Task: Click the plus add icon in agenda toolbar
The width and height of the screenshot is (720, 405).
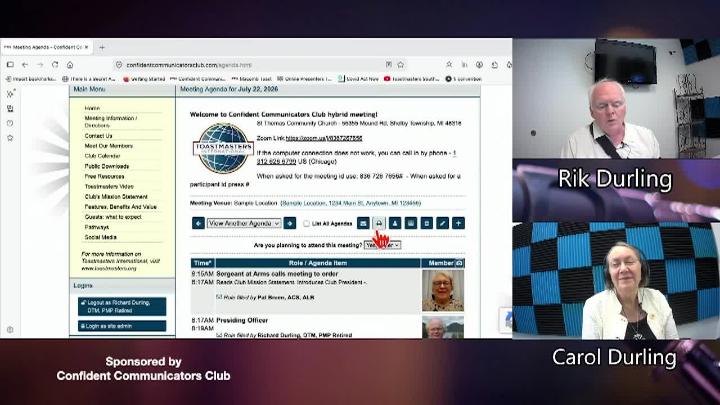Action: [x=458, y=223]
